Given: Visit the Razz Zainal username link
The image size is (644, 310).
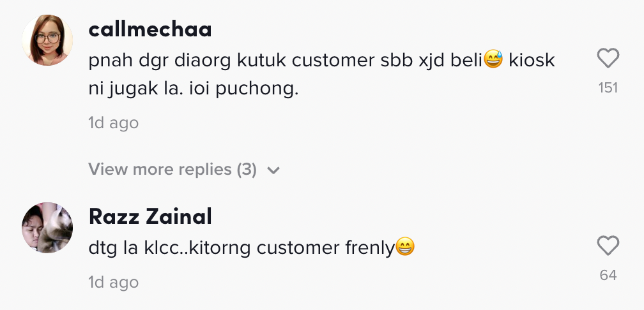Looking at the screenshot, I should click(x=150, y=217).
